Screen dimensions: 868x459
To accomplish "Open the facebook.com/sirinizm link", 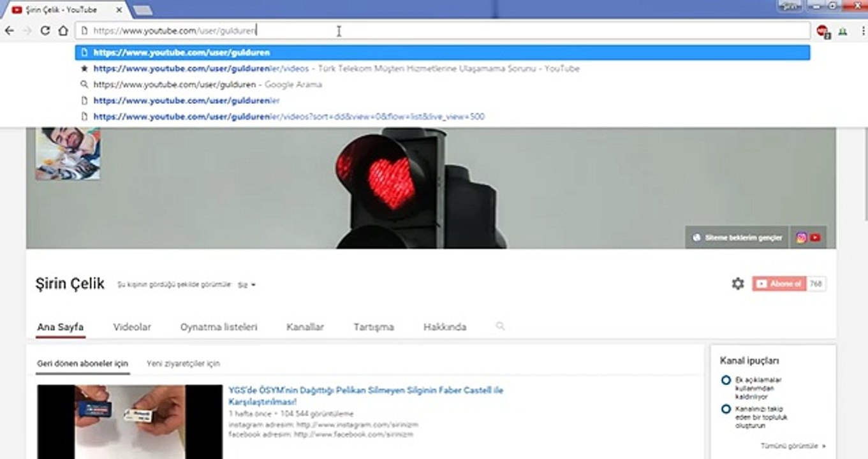I will point(354,434).
